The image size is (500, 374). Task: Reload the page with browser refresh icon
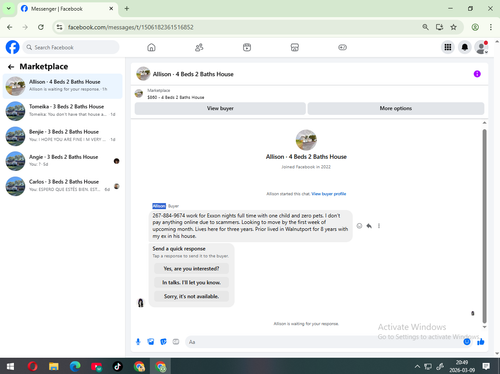(41, 27)
